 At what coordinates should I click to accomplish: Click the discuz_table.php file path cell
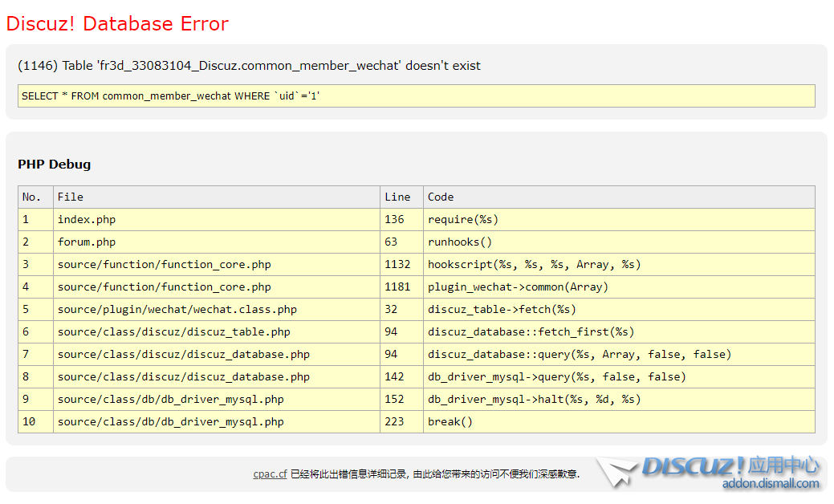(173, 331)
